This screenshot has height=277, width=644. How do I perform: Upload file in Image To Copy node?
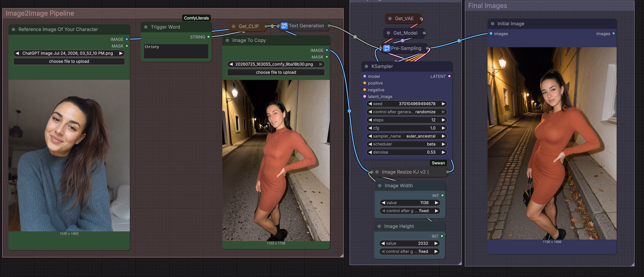point(276,72)
